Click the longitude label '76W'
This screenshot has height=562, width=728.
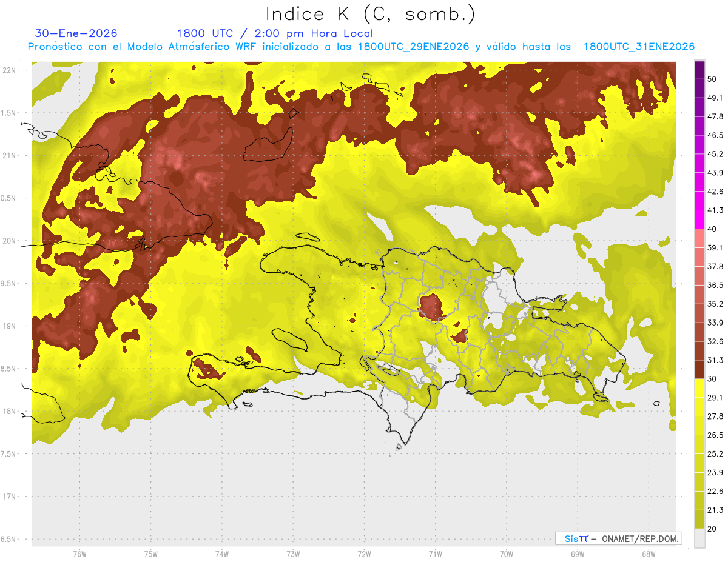coord(79,554)
